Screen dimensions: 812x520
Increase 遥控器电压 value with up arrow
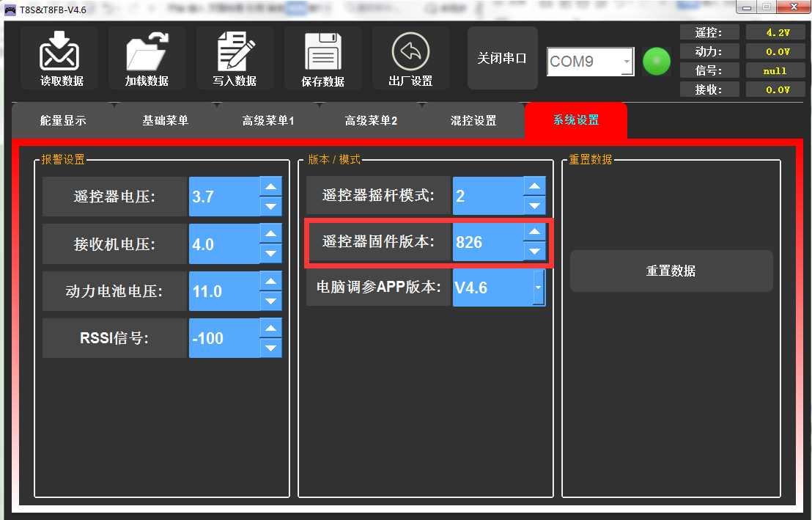point(271,187)
